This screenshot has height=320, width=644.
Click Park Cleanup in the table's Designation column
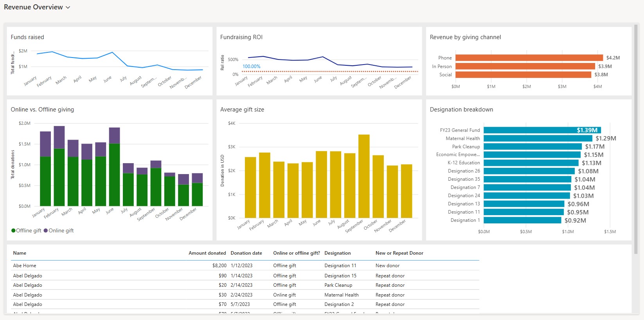pyautogui.click(x=338, y=285)
